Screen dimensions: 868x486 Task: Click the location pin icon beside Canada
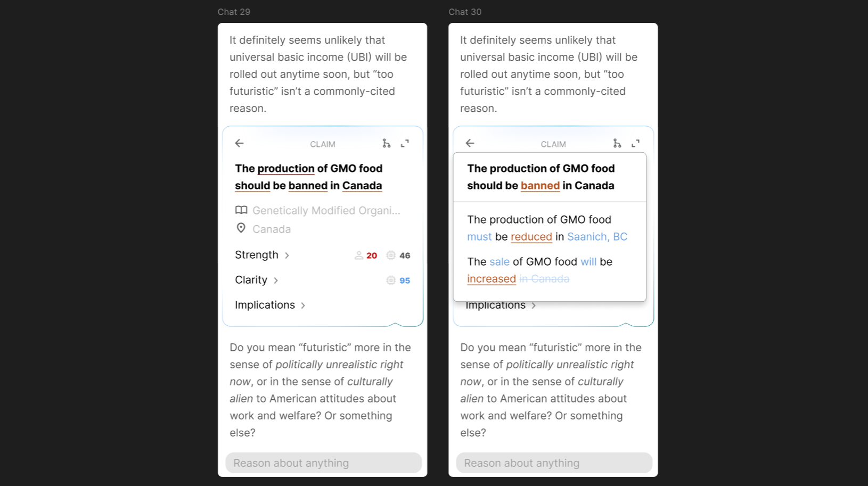(241, 228)
